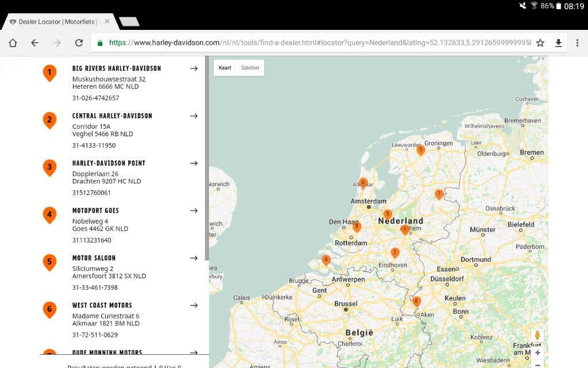
Task: Reload the page with refresh icon
Action: tap(79, 43)
